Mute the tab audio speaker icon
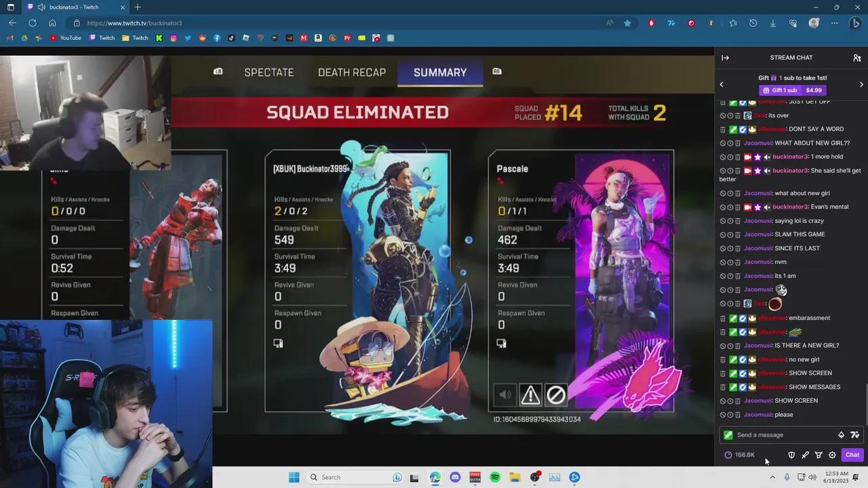Screen dimensions: 868x488 click(x=41, y=7)
